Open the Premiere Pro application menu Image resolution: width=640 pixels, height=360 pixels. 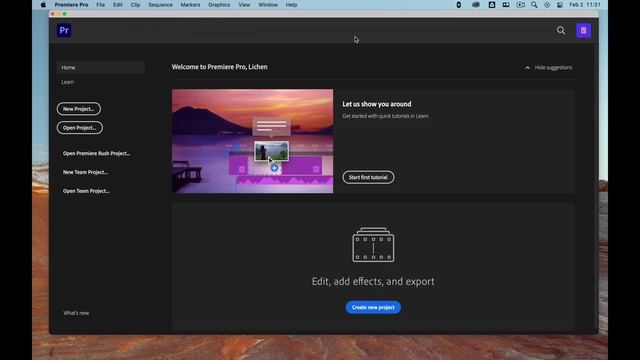(71, 5)
